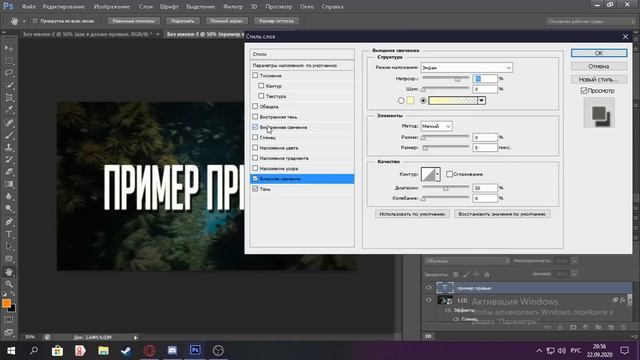Open the Контур picker arrow
Screen dimensions: 640x360
437,174
